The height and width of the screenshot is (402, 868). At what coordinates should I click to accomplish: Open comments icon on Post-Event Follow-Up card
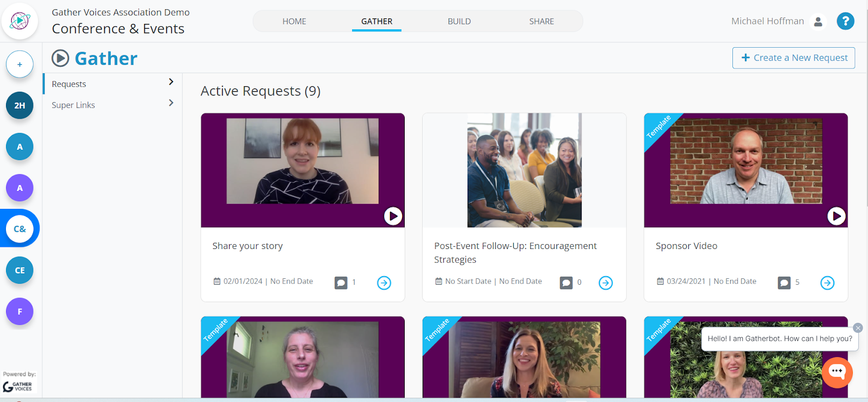point(566,283)
